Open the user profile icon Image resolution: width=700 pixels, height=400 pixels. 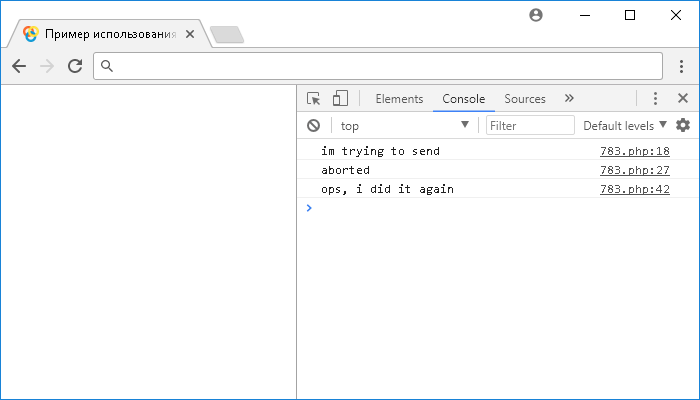pyautogui.click(x=536, y=15)
